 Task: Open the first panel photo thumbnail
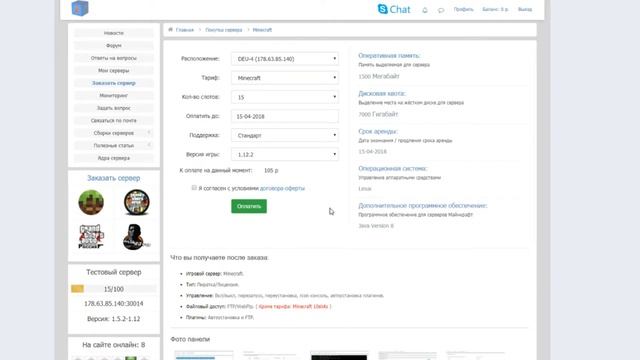pos(204,355)
